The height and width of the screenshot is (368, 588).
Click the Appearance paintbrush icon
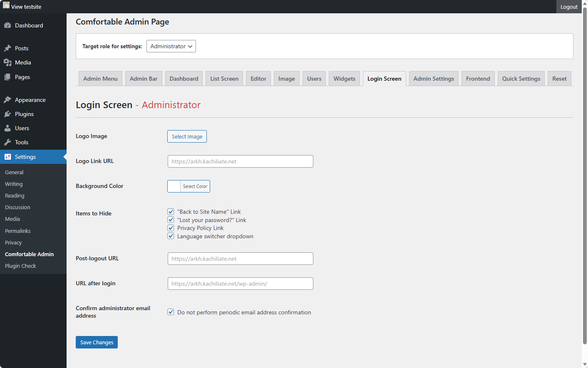point(7,100)
